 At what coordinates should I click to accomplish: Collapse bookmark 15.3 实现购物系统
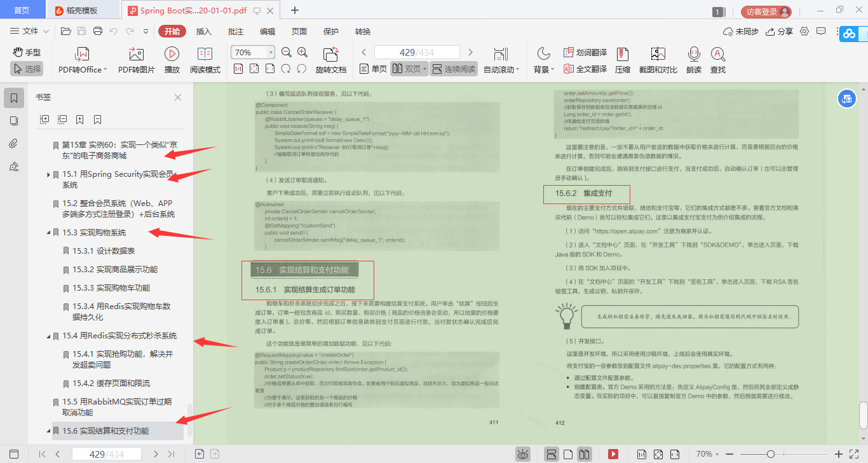pyautogui.click(x=48, y=232)
